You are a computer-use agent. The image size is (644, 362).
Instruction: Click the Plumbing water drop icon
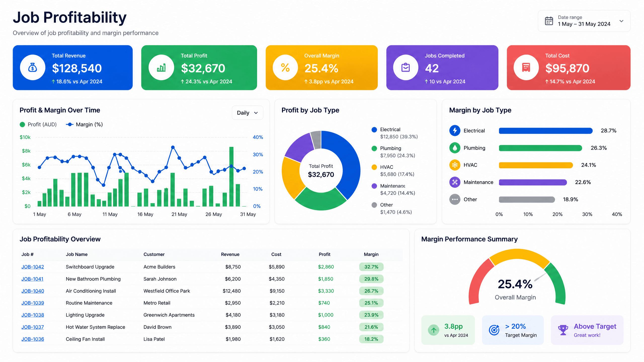(455, 148)
